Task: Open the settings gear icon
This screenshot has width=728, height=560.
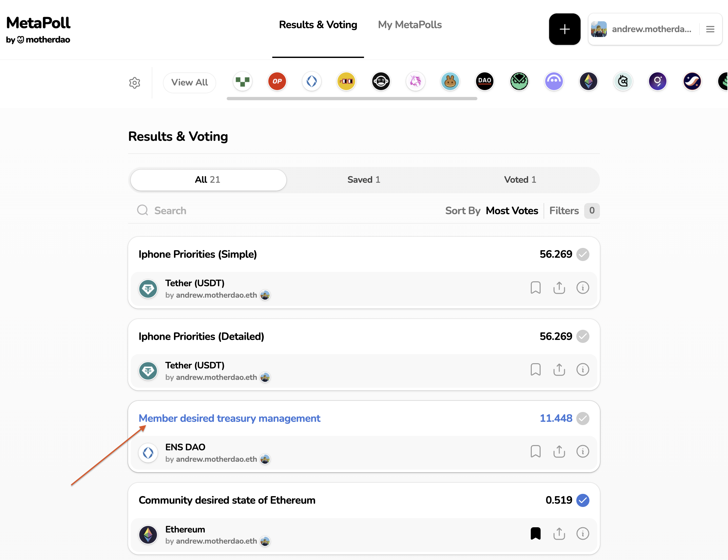Action: click(x=135, y=82)
